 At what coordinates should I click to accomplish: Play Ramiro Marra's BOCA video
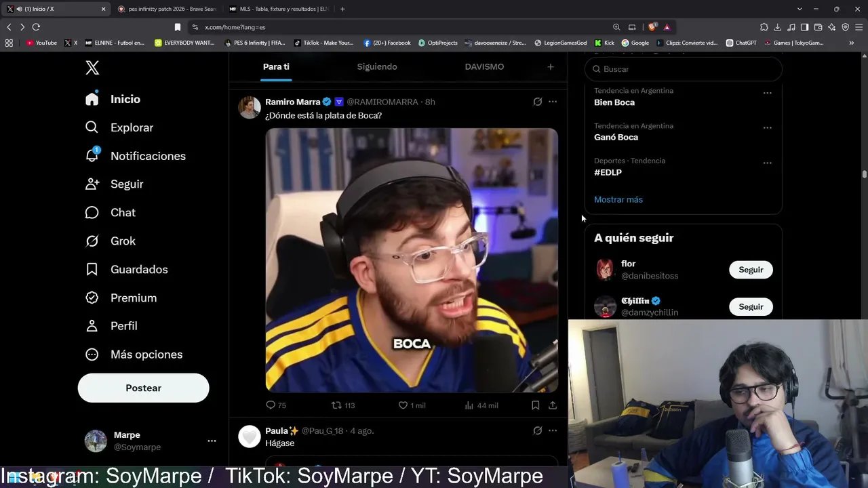coord(412,260)
